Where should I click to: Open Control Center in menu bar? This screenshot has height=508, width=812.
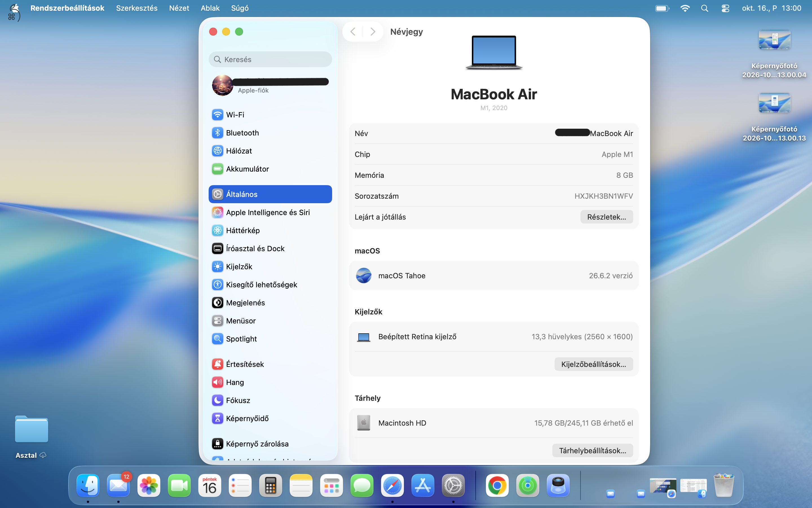725,8
